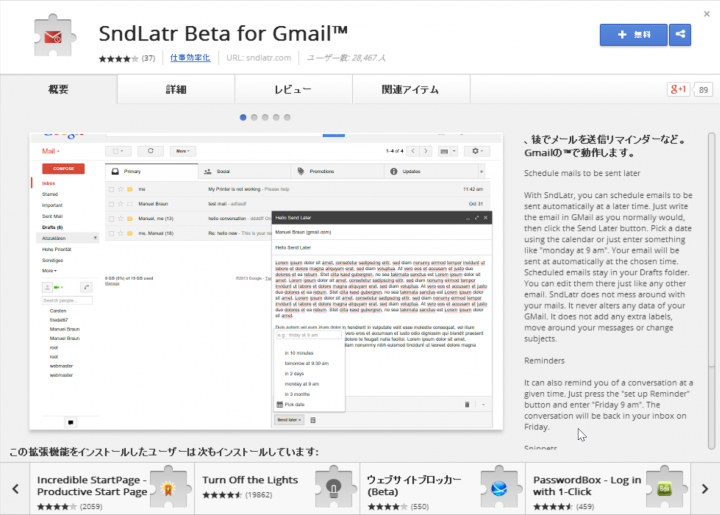Open the 関連アイテム tab
Viewport: 720px width, 515px height.
(411, 90)
